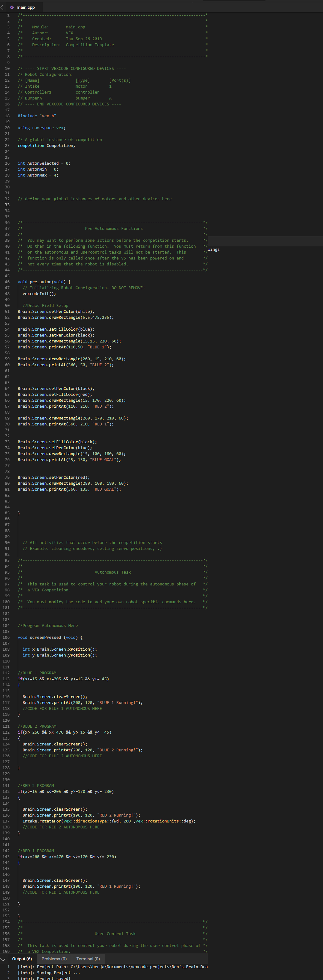Switch to the Terminal (0) tab
The width and height of the screenshot is (323, 980).
[87, 959]
